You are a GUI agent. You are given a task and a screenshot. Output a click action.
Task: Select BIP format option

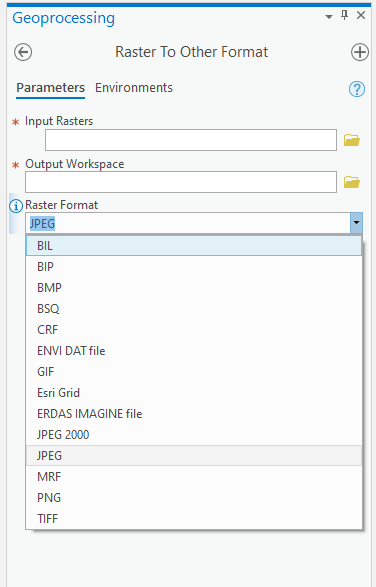194,267
